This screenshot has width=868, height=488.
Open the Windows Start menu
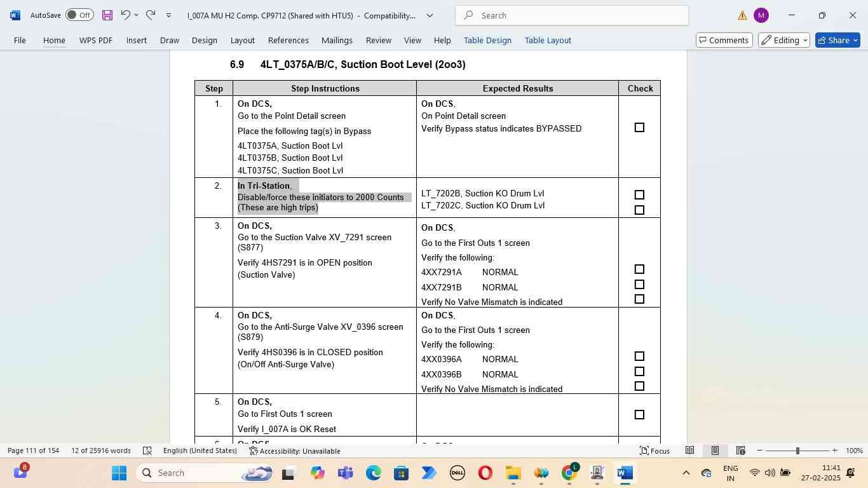click(119, 473)
